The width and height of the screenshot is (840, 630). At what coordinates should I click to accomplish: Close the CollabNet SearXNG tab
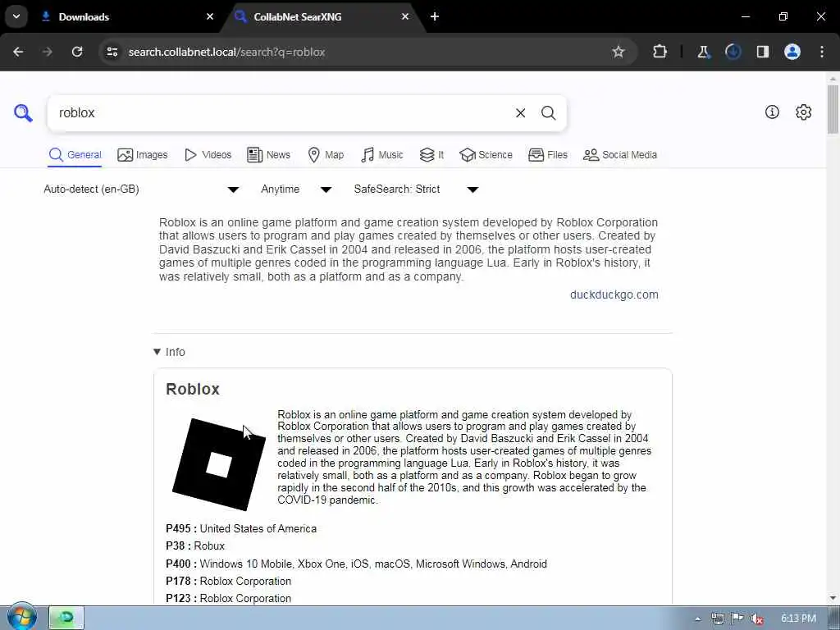point(405,16)
